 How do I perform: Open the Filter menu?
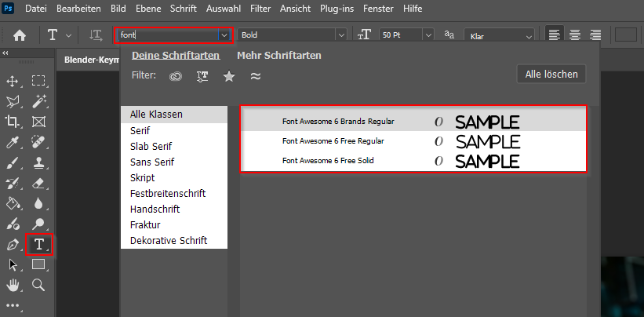click(260, 8)
